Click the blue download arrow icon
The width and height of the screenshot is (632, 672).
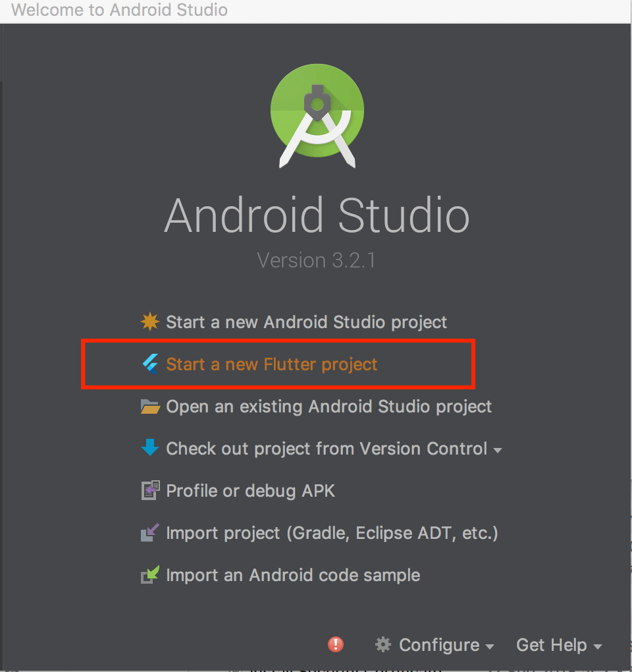click(x=150, y=447)
